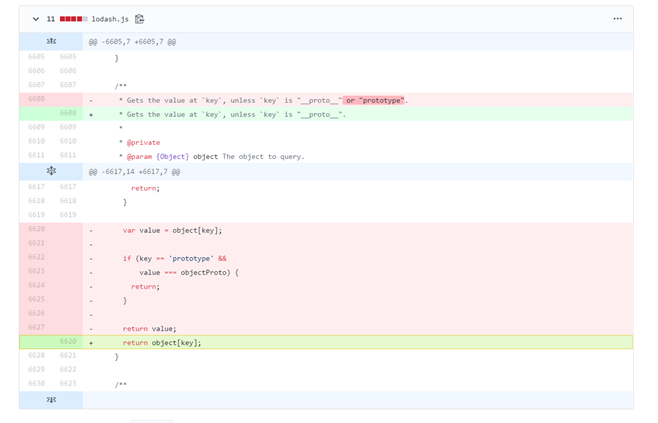Select deleted line number 6627
Viewport: 658px width, 423px height.
click(36, 327)
